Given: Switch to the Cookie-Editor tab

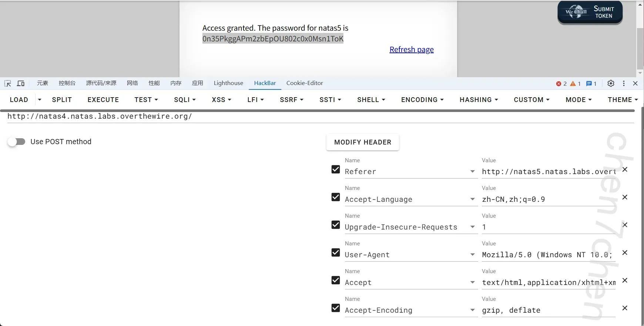Looking at the screenshot, I should (304, 83).
